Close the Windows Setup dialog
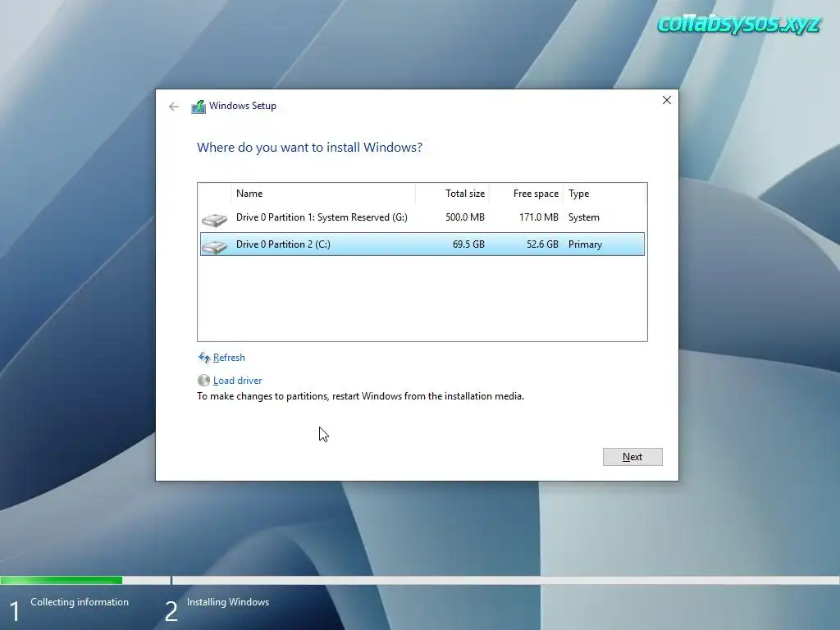This screenshot has height=630, width=840. tap(666, 100)
